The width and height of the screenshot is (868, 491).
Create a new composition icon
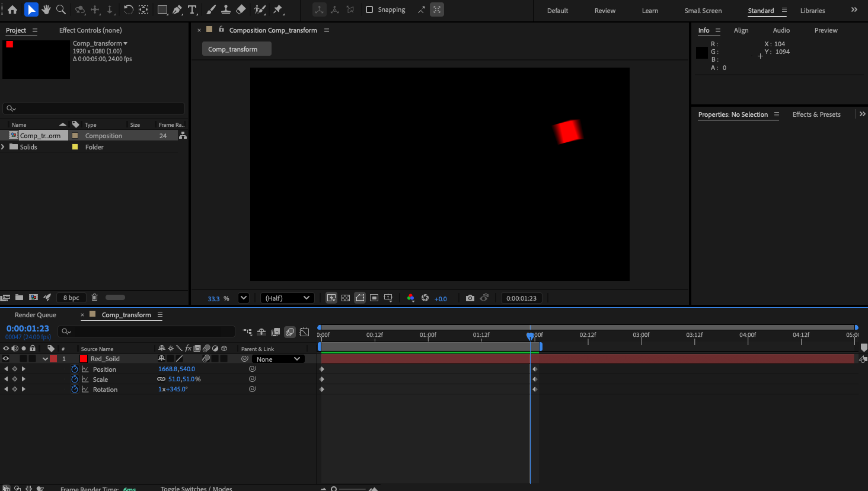pos(33,297)
